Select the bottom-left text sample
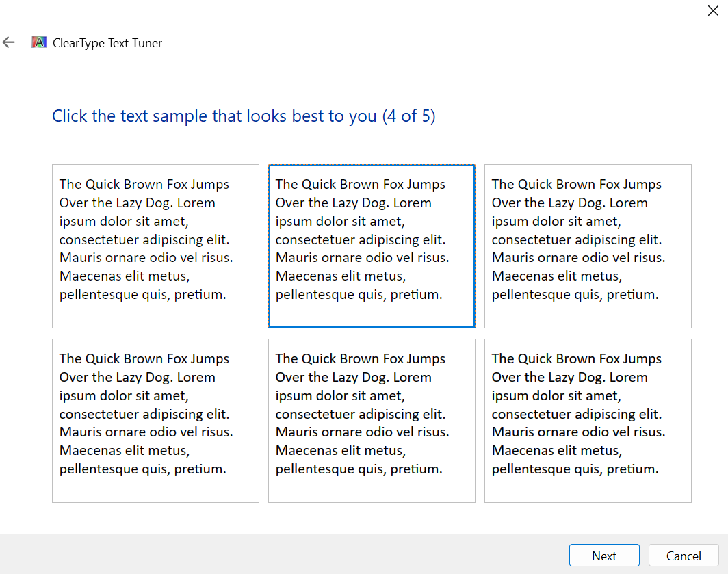Image resolution: width=728 pixels, height=574 pixels. coord(155,420)
